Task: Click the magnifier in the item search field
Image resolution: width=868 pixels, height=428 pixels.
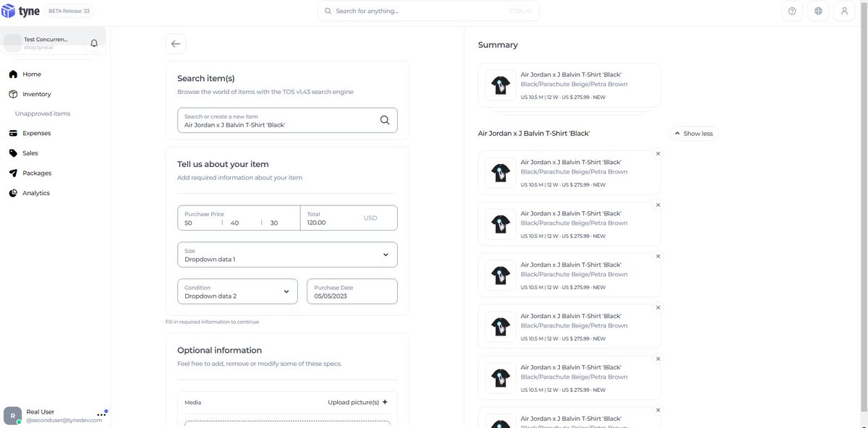Action: tap(385, 120)
